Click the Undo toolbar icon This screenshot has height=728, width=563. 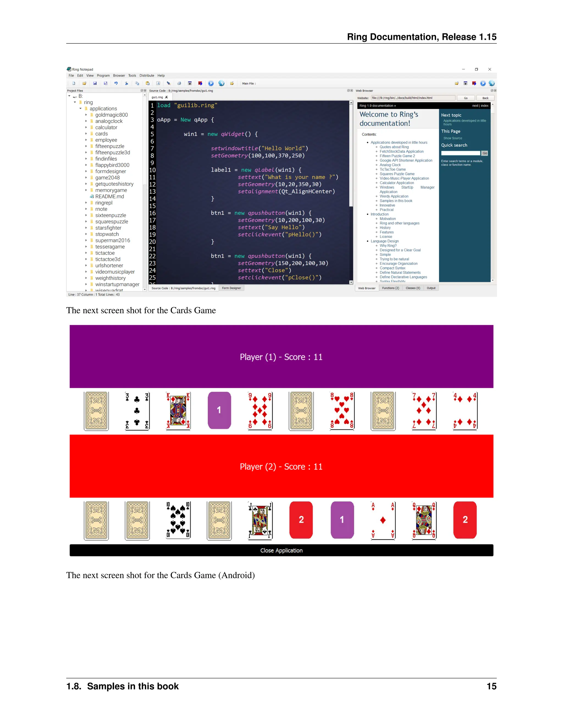[x=116, y=83]
